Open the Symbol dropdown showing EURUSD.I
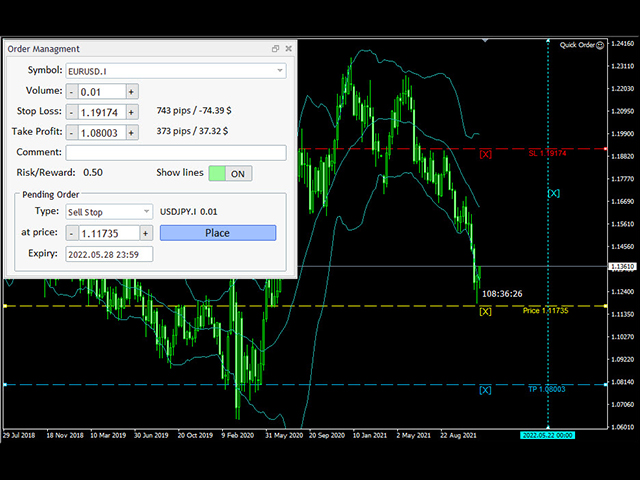This screenshot has width=640, height=480. click(175, 71)
